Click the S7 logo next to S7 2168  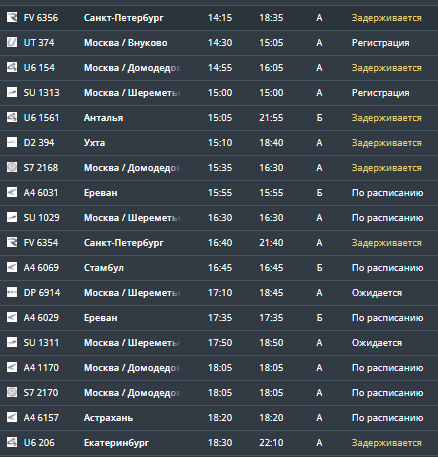click(12, 167)
